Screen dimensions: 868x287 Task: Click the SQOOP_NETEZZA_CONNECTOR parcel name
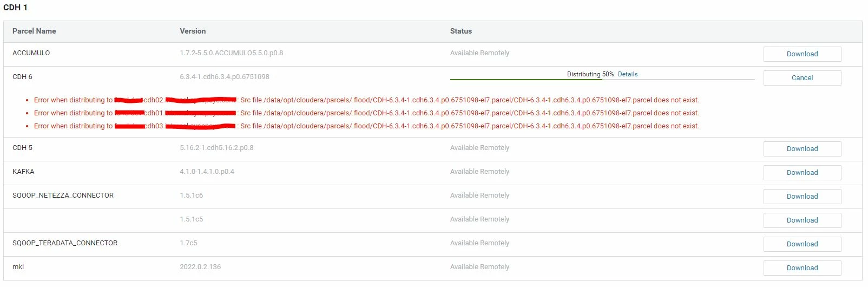coord(63,195)
